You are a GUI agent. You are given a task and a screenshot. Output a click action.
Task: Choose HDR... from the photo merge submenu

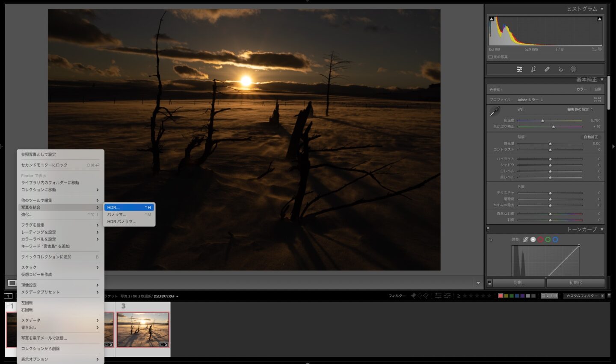129,207
